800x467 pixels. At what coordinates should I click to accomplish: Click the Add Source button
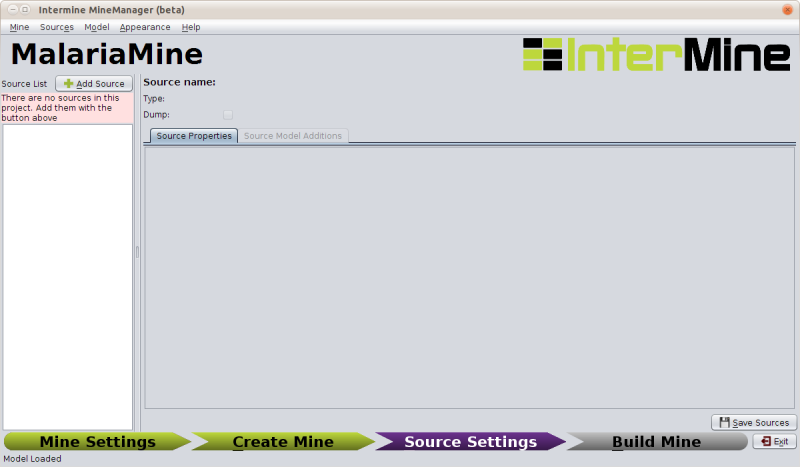[94, 84]
